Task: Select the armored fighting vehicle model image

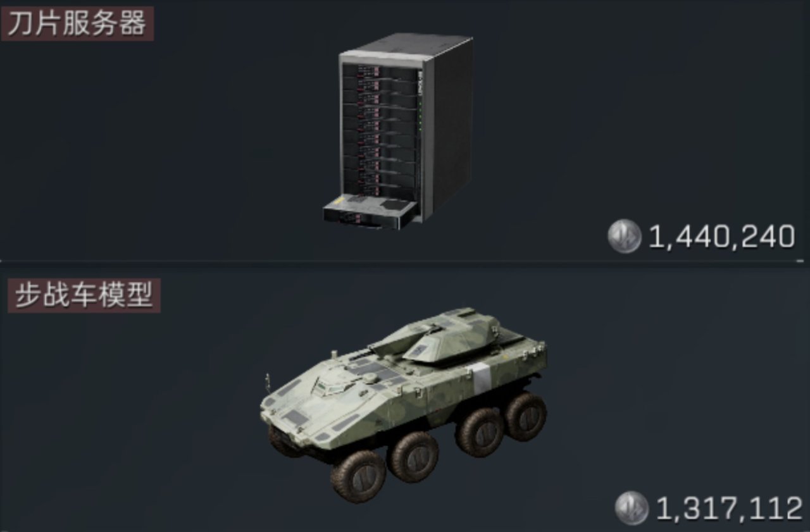Action: [x=404, y=405]
